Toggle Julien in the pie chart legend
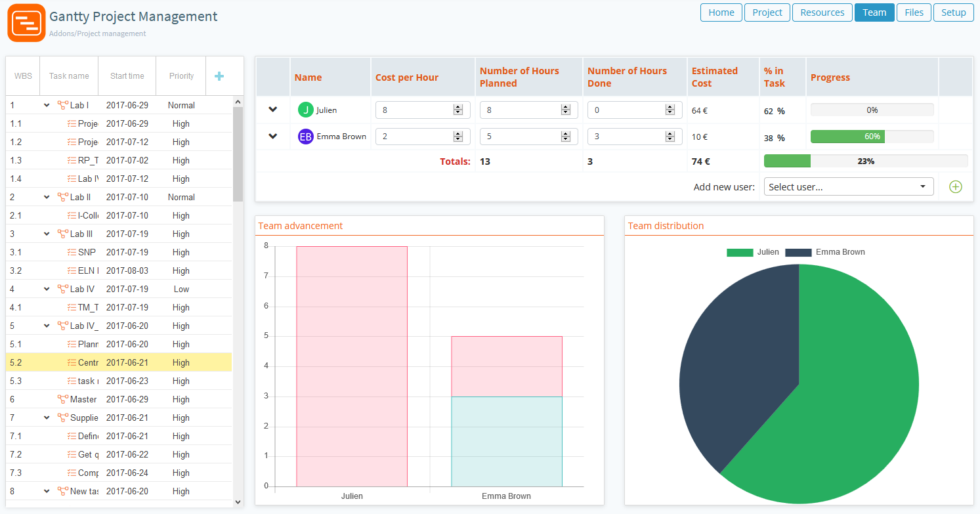980x514 pixels. [753, 252]
